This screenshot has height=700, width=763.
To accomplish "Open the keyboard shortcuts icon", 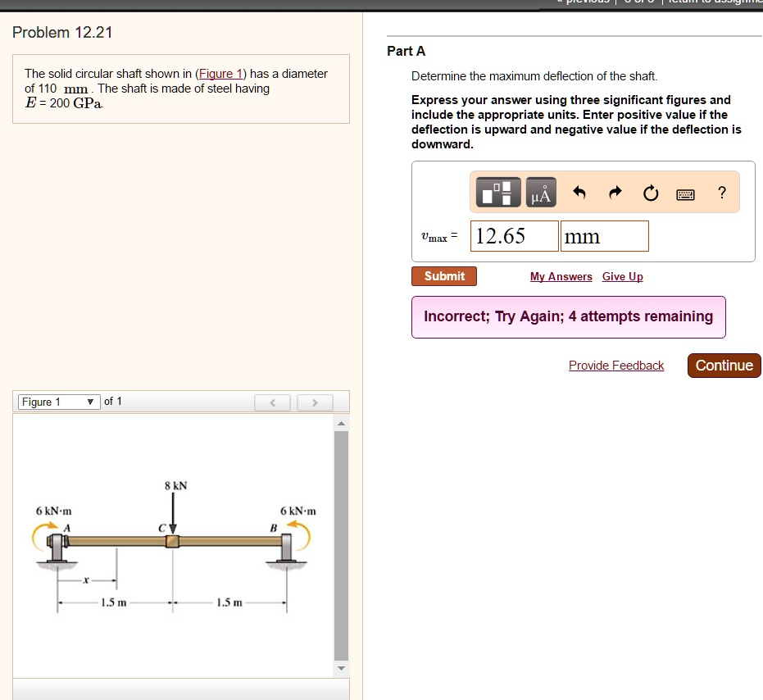I will pos(686,195).
